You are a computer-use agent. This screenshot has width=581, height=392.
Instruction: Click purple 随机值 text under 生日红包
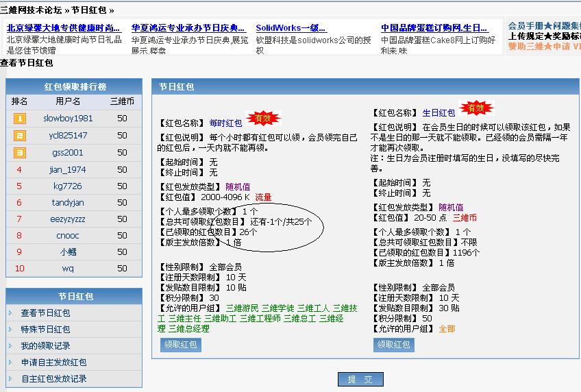point(451,207)
